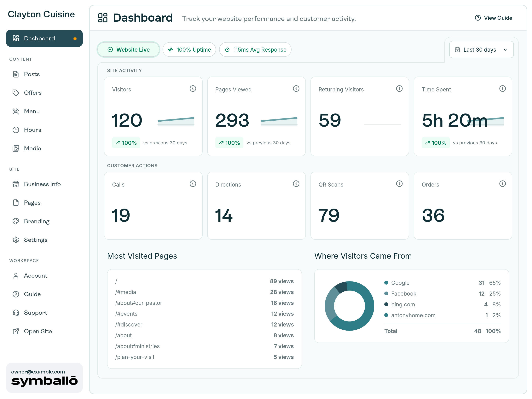Click the Most Visited Pages heading
Screen dimensions: 532x399
(x=142, y=256)
